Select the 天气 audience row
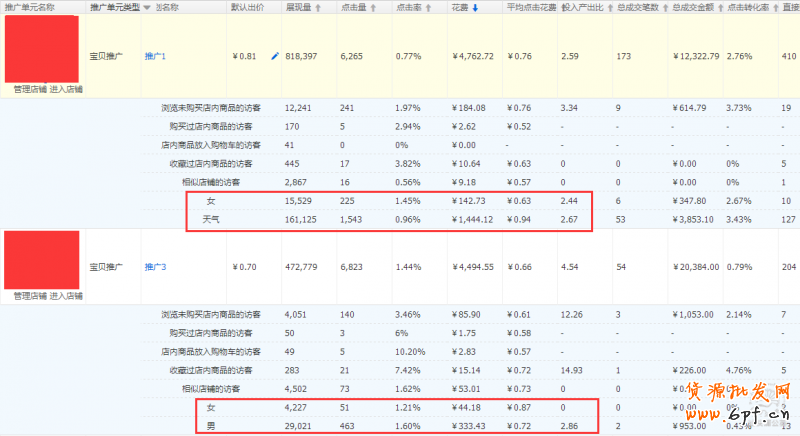Image resolution: width=800 pixels, height=436 pixels. click(211, 219)
